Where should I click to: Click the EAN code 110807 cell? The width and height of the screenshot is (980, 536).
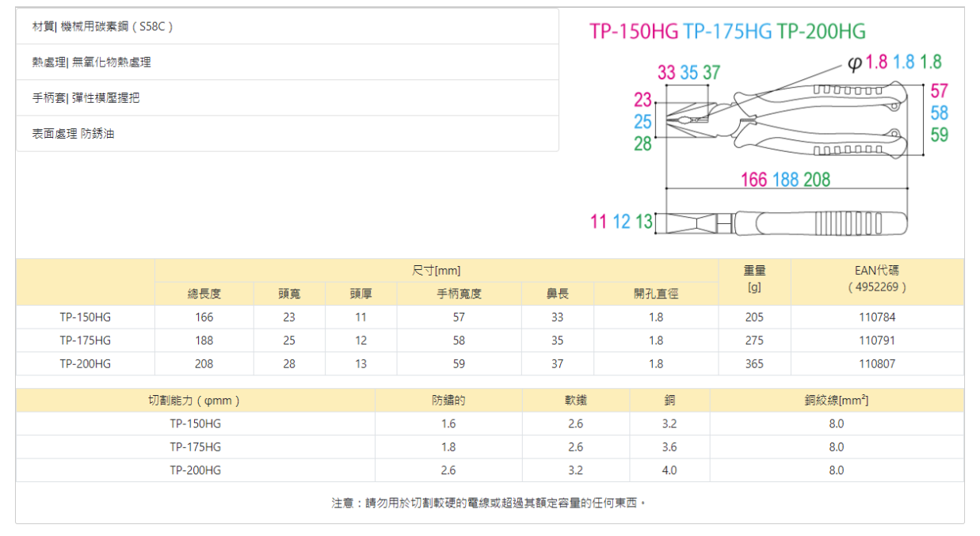[x=876, y=364]
